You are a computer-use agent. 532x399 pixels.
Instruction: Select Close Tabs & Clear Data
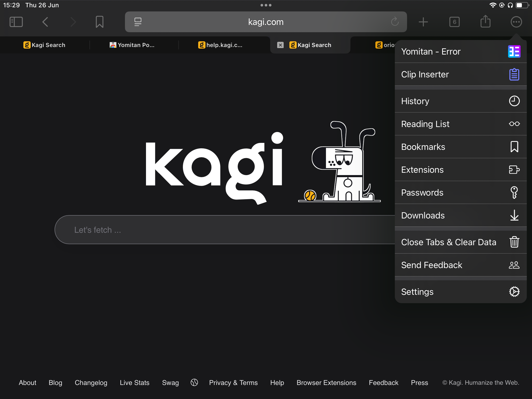click(460, 242)
